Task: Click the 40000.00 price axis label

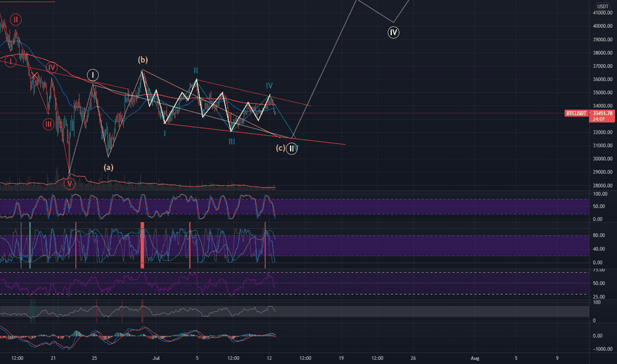Action: coord(602,26)
